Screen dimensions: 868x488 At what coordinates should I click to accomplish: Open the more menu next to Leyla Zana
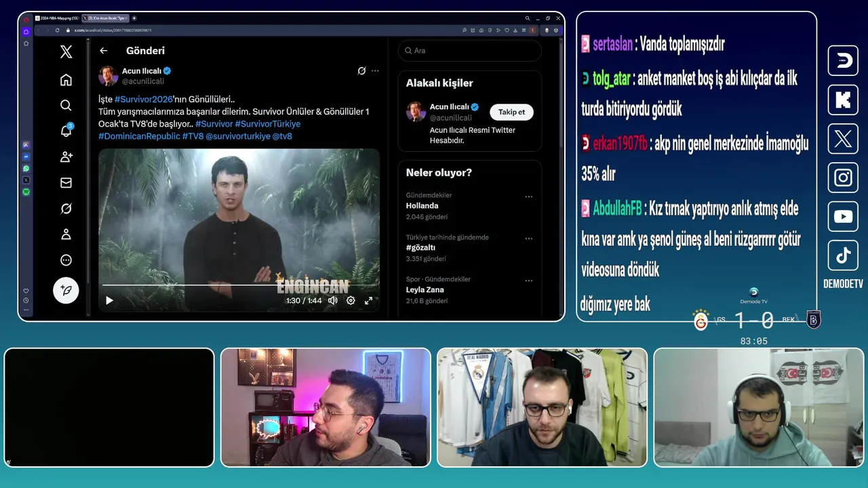528,281
